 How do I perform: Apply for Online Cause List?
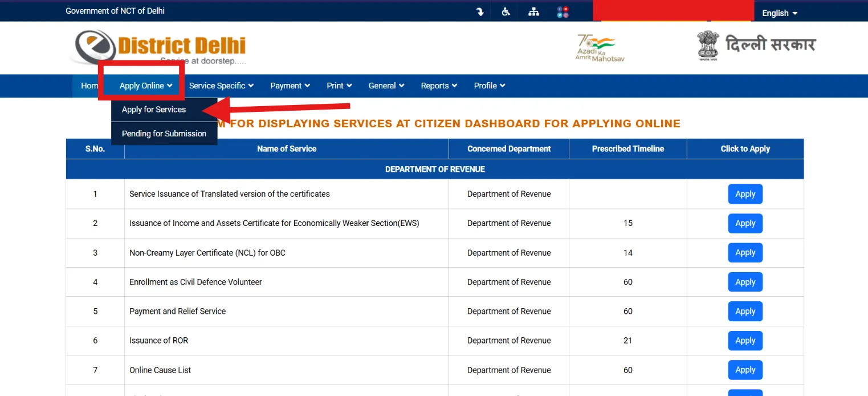[745, 370]
